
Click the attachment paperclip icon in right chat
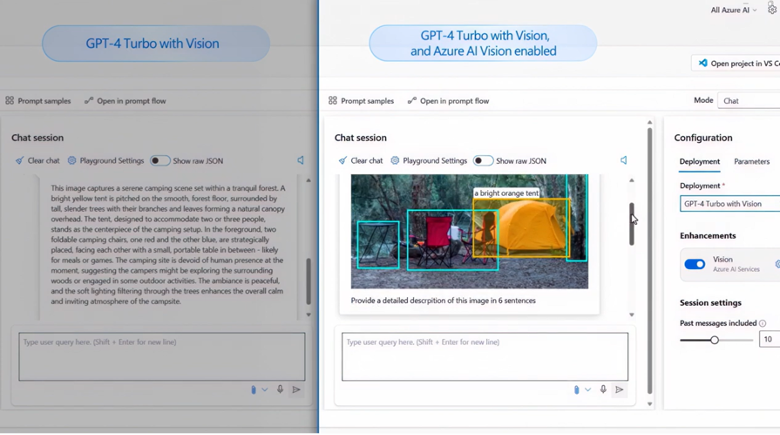576,390
